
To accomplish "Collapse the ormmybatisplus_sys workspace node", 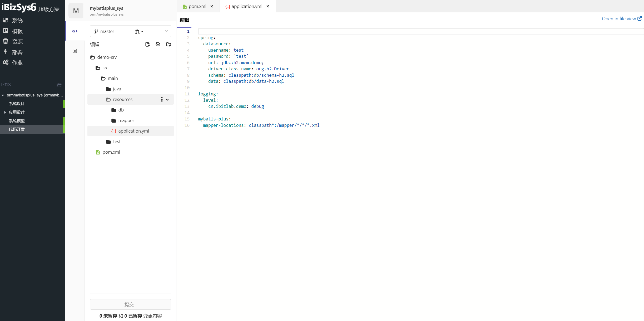I will click(x=3, y=95).
